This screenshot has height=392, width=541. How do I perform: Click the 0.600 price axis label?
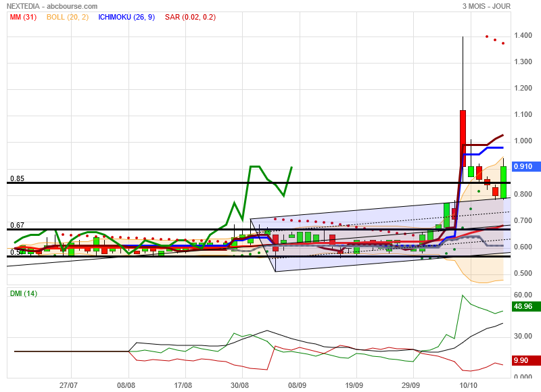tap(523, 247)
